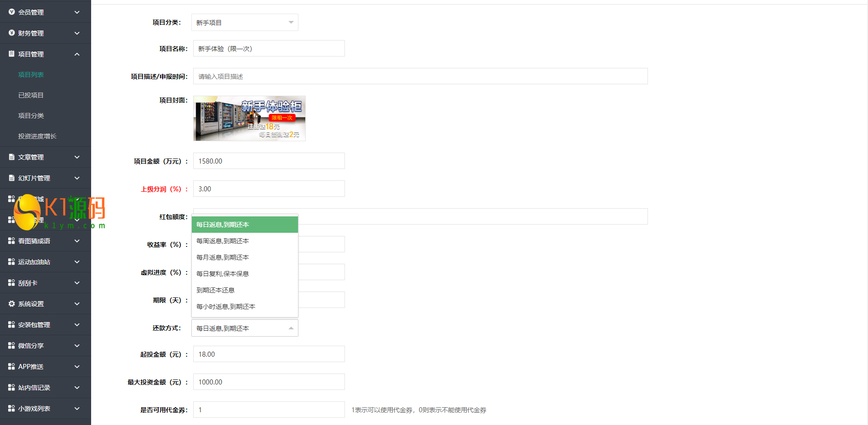Click the 小游戏列表 grid icon

pos(12,408)
